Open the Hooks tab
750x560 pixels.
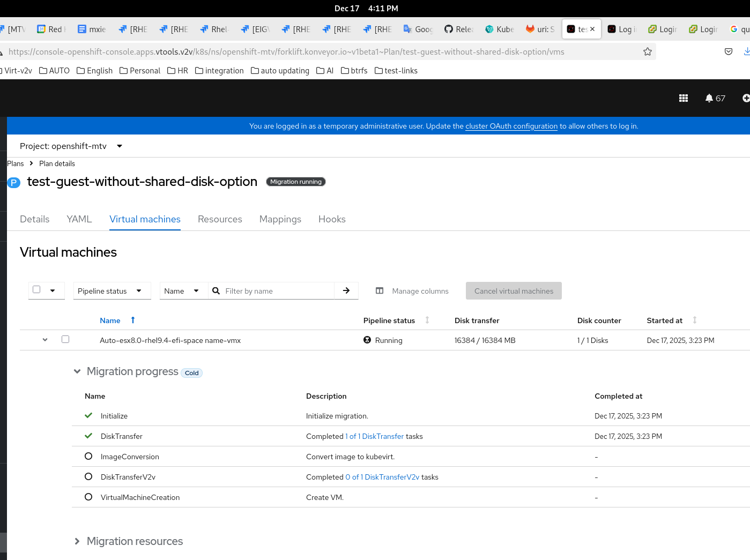332,219
